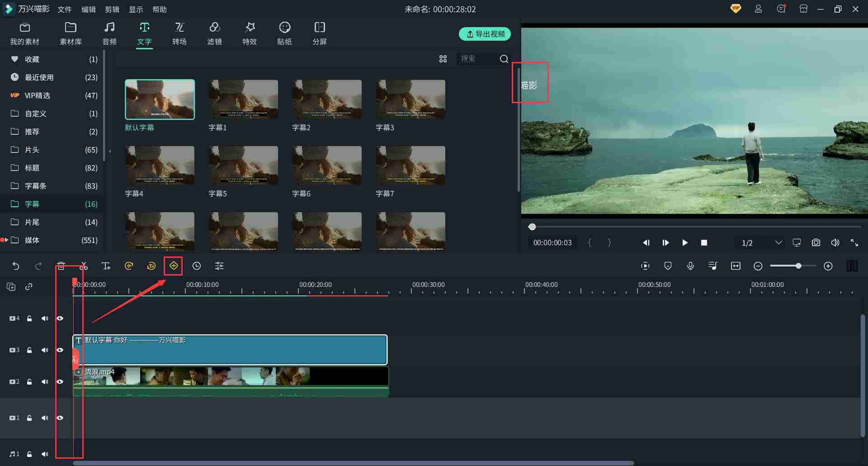Step to previous frame
Viewport: 868px width, 466px height.
[646, 243]
